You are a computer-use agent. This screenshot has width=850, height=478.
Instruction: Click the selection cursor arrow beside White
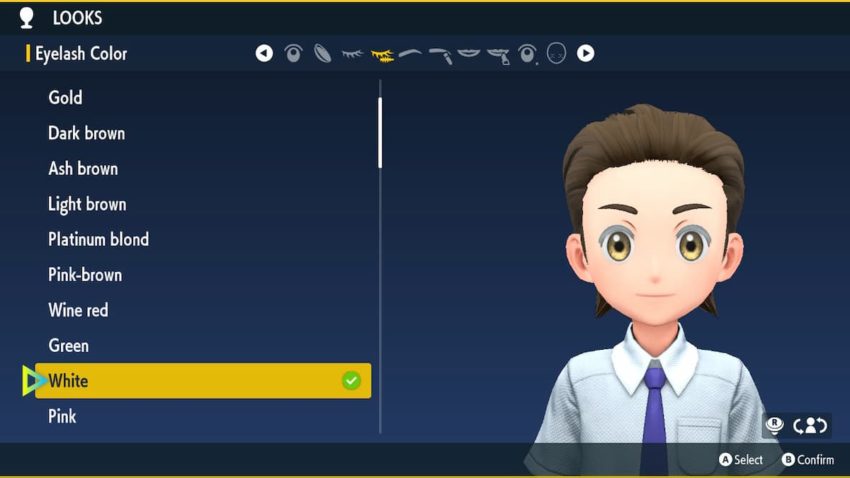34,380
